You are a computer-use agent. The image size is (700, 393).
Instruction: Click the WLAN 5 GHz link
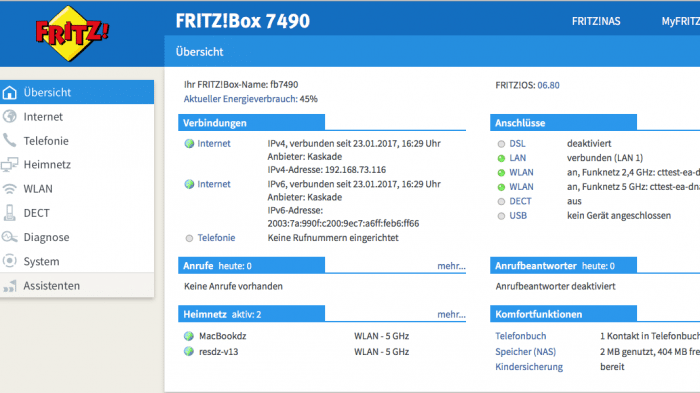521,187
